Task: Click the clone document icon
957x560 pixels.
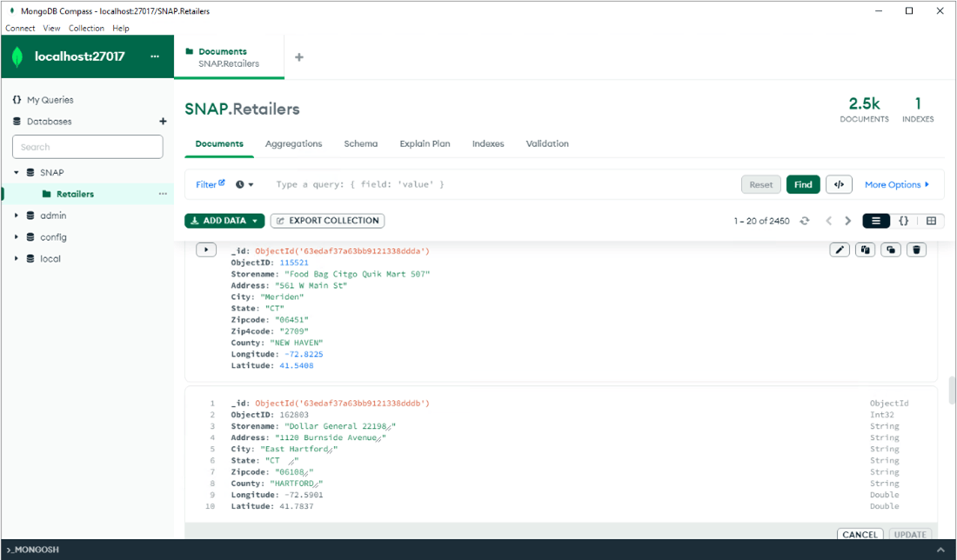Action: (891, 250)
